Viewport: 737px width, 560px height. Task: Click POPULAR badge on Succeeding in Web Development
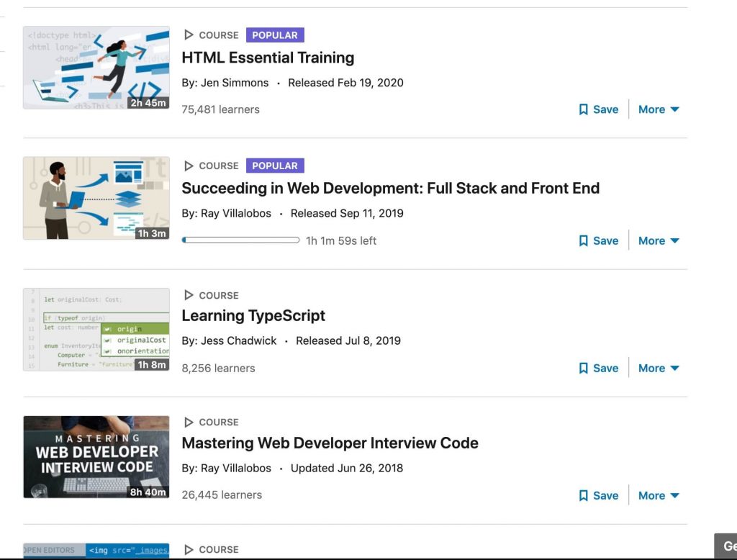(275, 166)
